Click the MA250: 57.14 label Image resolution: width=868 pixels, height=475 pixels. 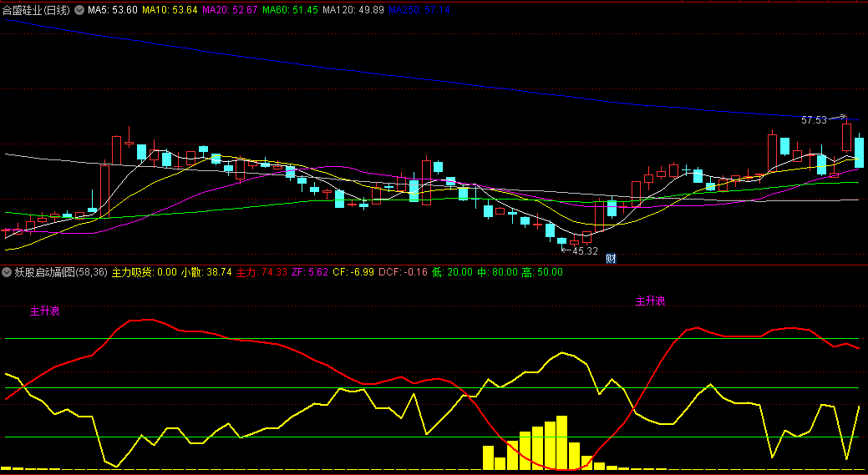tap(419, 10)
